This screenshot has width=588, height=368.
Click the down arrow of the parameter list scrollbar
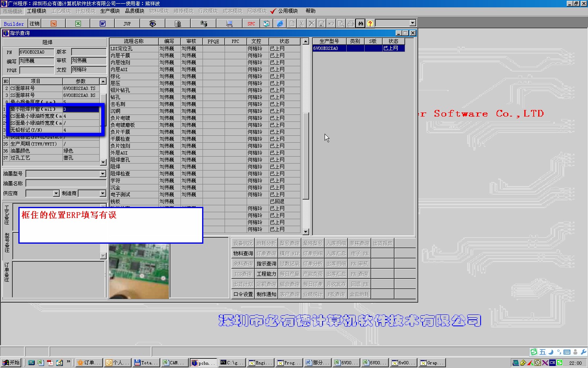pyautogui.click(x=103, y=162)
